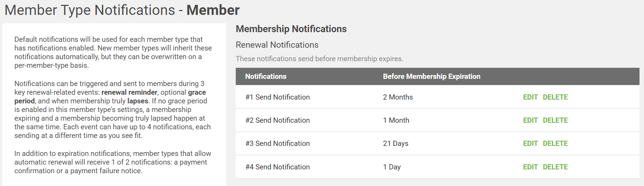This screenshot has height=186, width=644.
Task: Delete the #4 Send Notification row
Action: click(x=555, y=167)
